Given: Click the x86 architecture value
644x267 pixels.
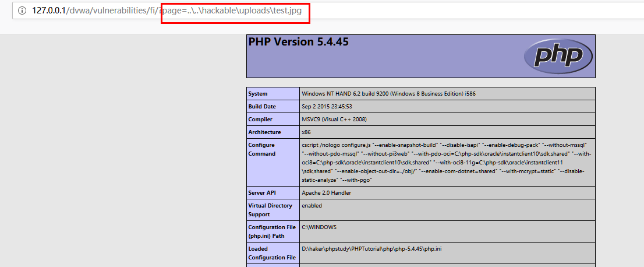Looking at the screenshot, I should [306, 132].
